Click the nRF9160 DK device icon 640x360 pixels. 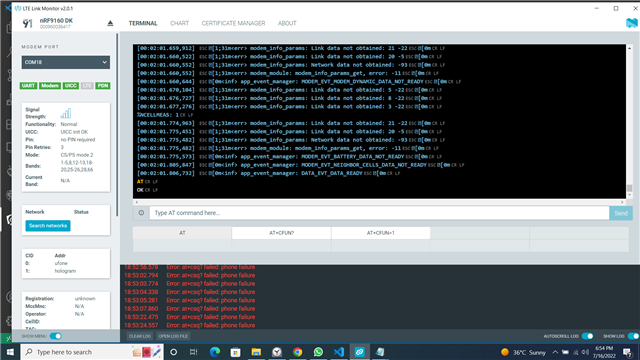(27, 23)
